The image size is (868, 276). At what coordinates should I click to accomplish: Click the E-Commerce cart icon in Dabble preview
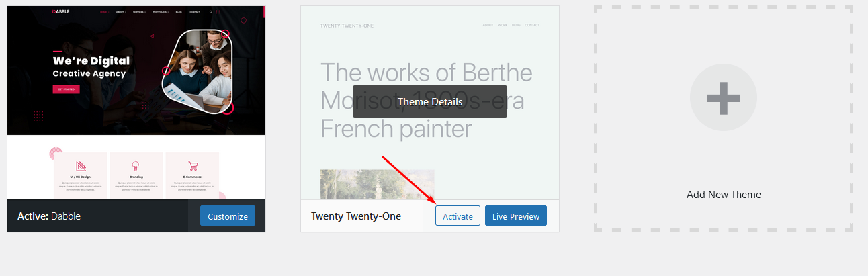193,165
